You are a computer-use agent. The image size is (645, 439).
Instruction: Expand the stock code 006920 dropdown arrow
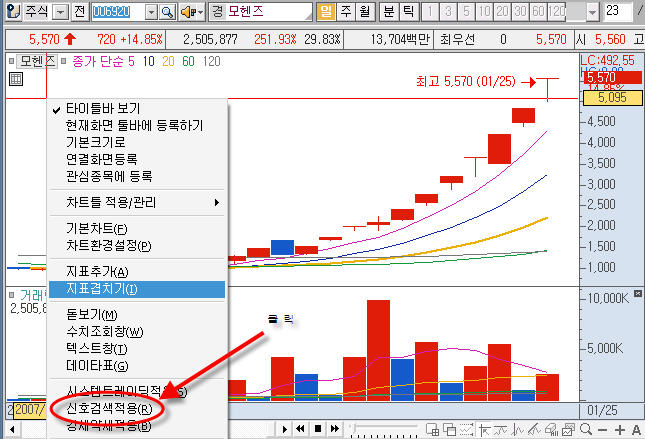[152, 12]
